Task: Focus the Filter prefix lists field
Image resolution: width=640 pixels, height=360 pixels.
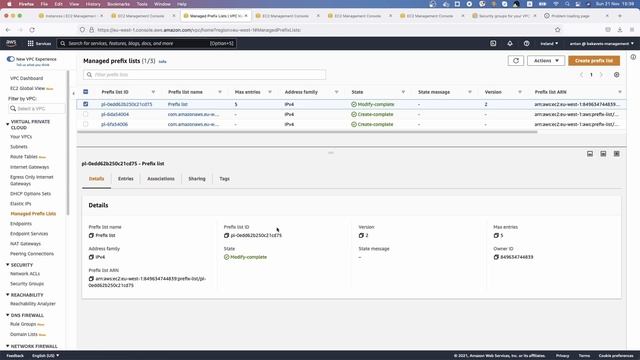Action: [x=204, y=75]
